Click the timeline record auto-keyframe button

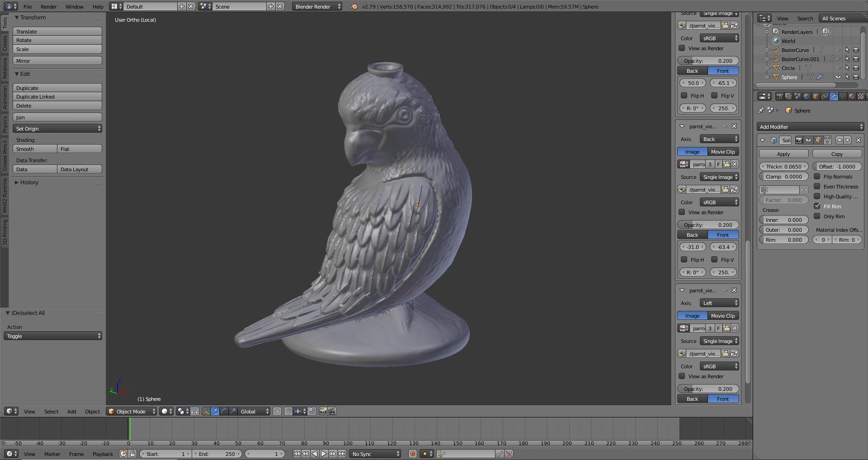412,454
